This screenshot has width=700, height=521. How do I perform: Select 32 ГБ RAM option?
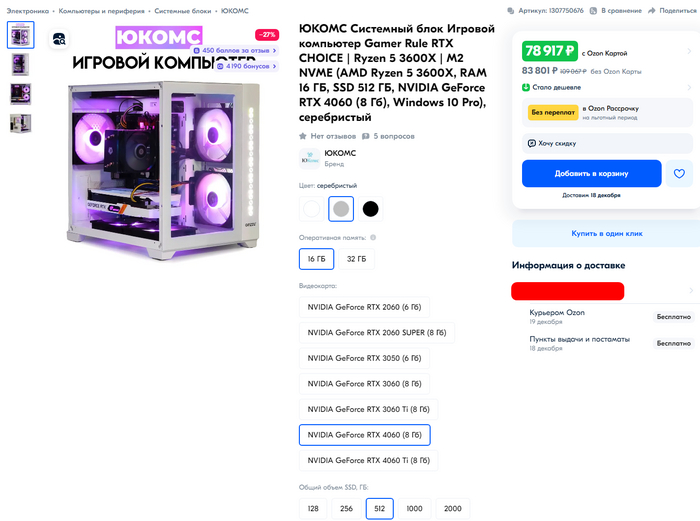[x=356, y=259]
